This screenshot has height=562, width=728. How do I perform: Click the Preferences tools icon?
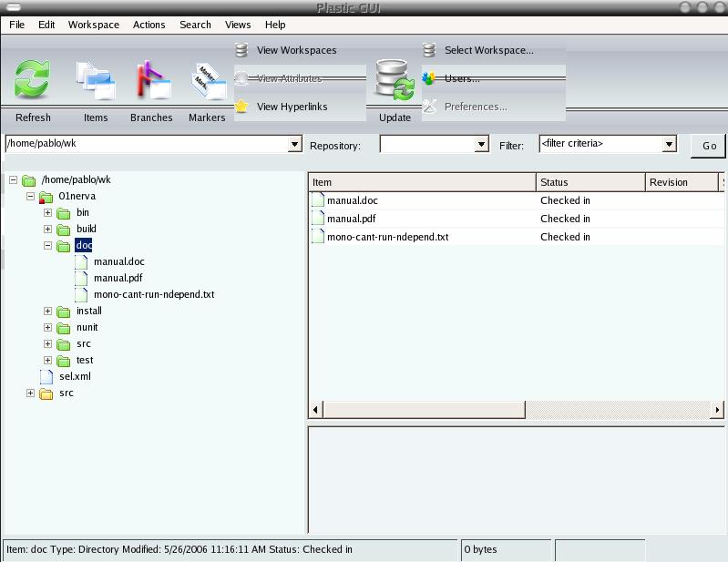(430, 107)
